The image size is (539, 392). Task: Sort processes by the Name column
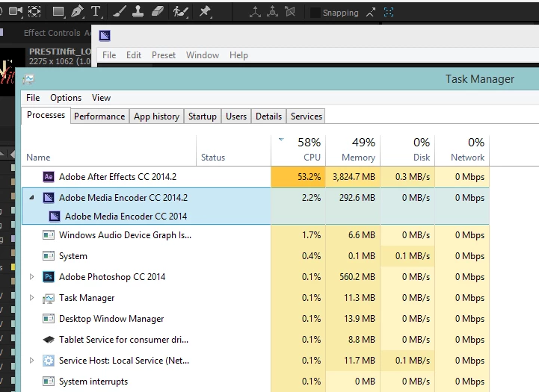pyautogui.click(x=108, y=151)
